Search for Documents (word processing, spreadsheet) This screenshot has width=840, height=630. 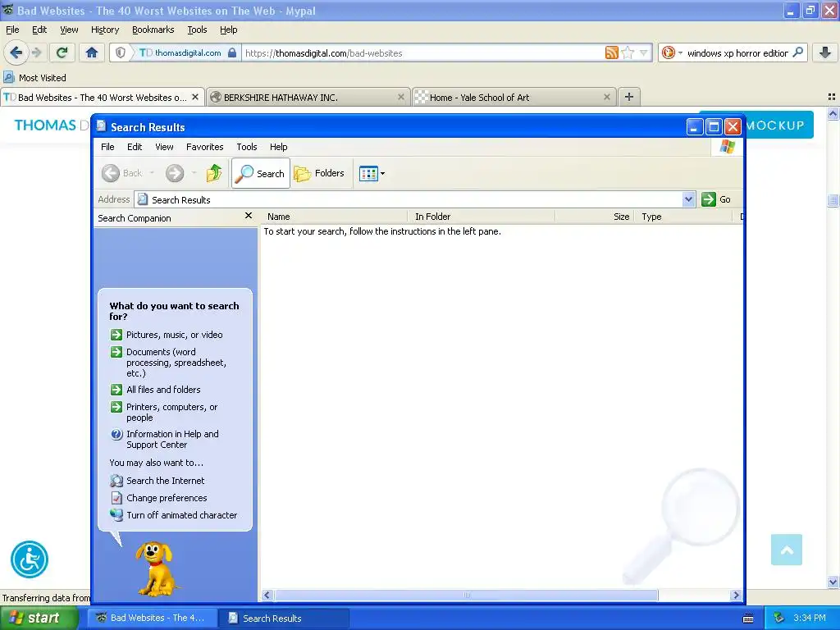click(168, 363)
